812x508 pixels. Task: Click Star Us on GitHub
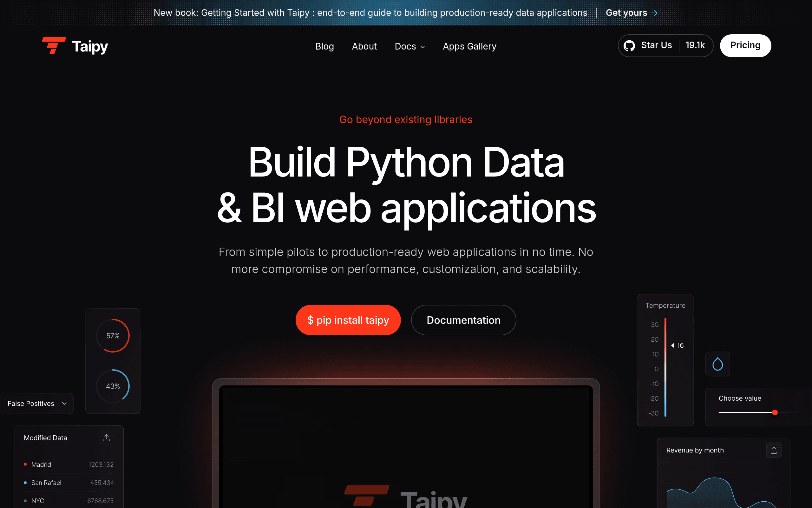tap(656, 45)
